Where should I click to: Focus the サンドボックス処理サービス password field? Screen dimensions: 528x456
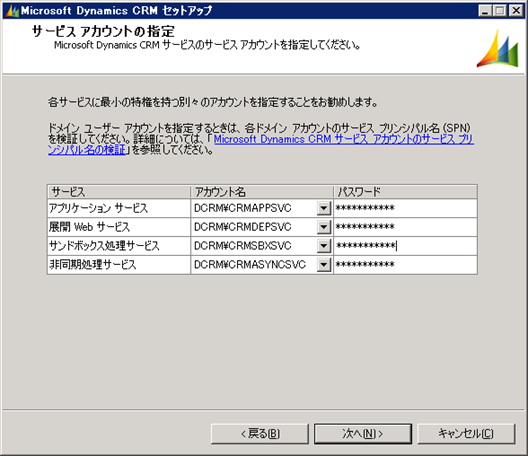coord(405,246)
